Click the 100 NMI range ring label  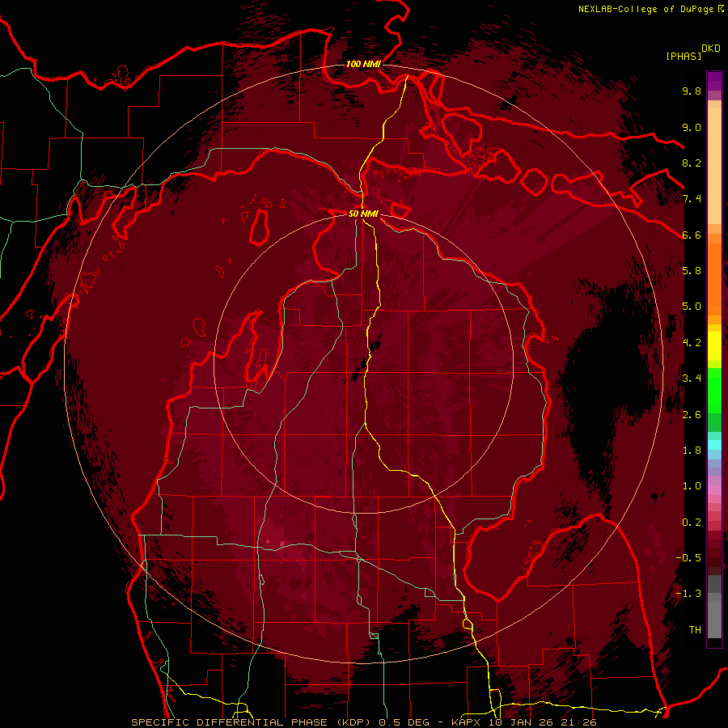click(x=363, y=64)
